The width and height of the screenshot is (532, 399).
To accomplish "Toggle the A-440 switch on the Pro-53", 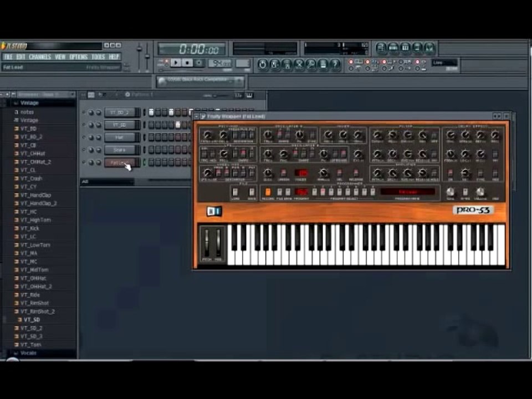I will coord(465,192).
